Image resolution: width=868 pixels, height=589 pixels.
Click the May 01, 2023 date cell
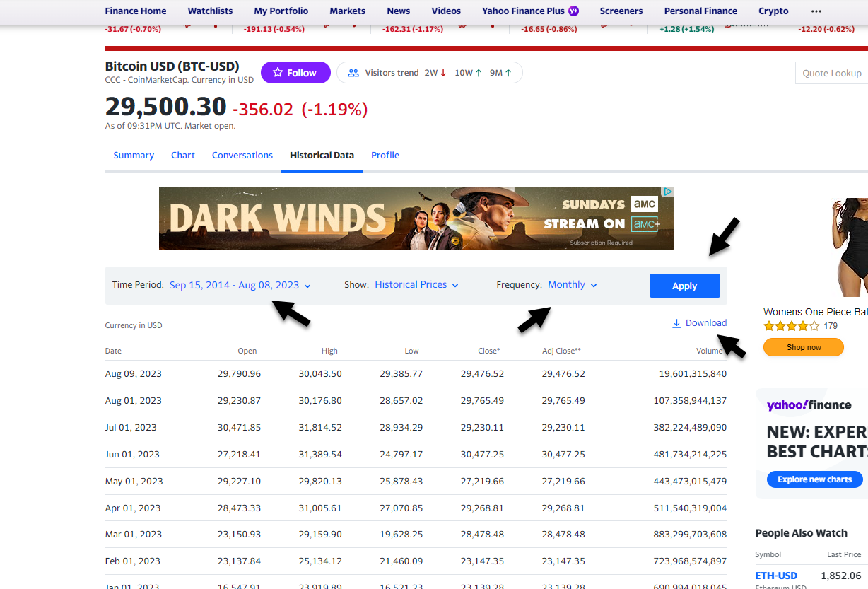click(134, 482)
